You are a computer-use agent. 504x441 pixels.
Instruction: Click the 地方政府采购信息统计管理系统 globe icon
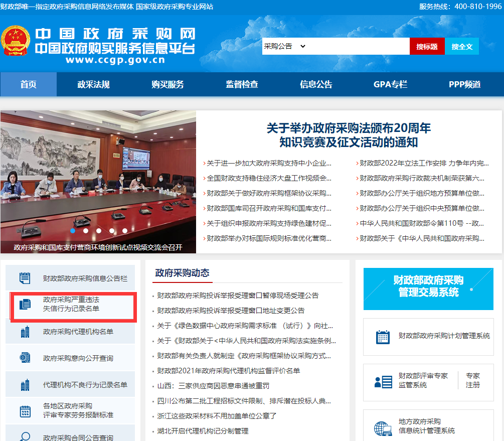click(x=383, y=428)
